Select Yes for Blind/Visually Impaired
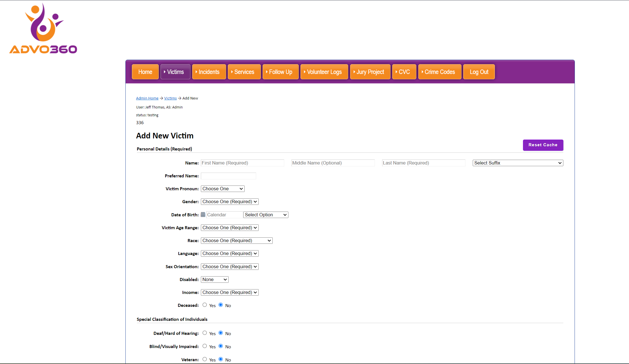 click(x=205, y=346)
